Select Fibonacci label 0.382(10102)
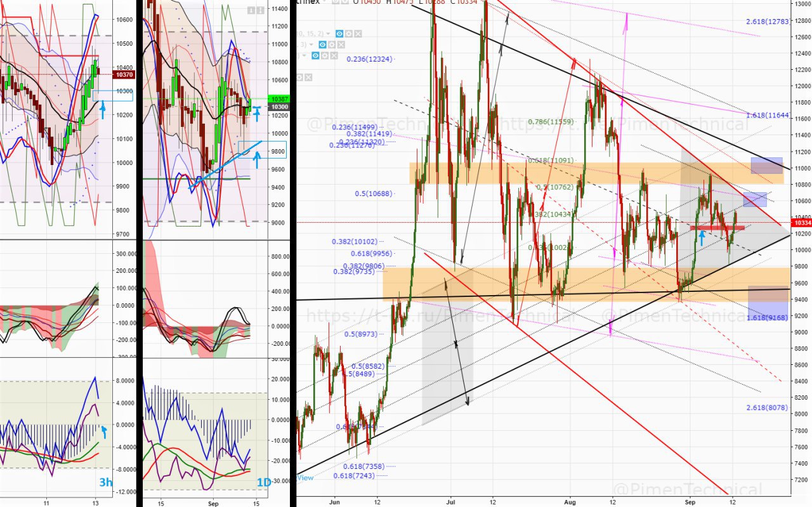The image size is (812, 507). click(x=355, y=242)
